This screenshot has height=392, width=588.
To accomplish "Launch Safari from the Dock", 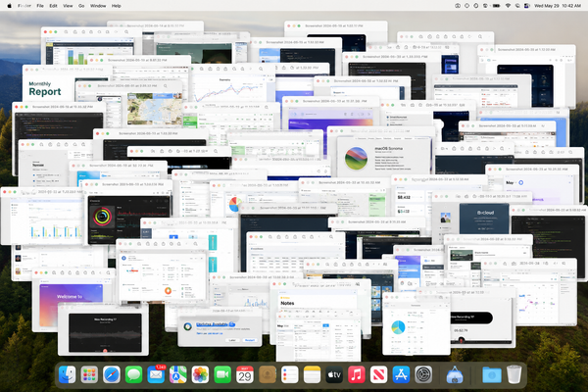I will pyautogui.click(x=112, y=374).
